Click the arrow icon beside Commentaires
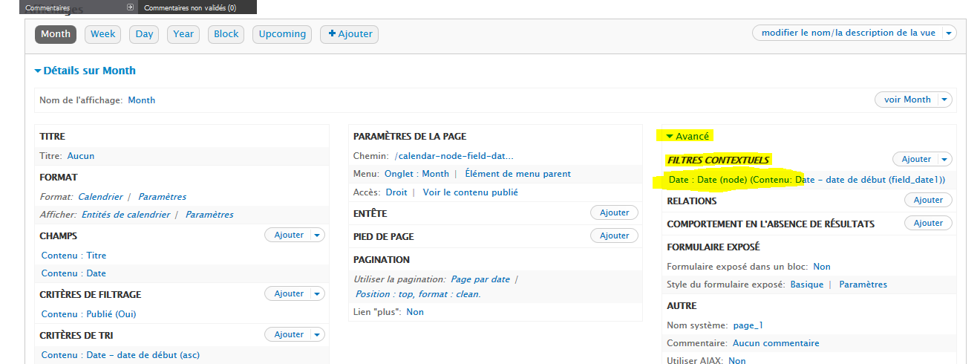The width and height of the screenshot is (980, 364). click(x=130, y=7)
